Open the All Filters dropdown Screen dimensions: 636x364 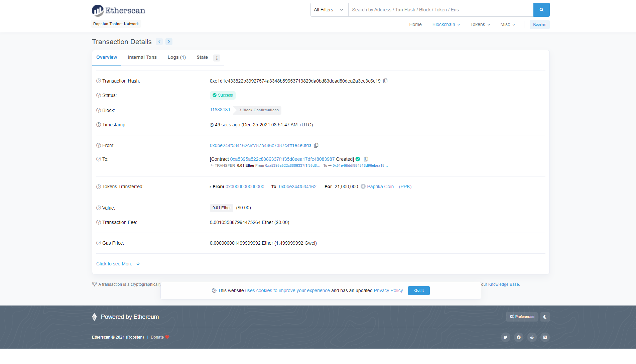(329, 10)
